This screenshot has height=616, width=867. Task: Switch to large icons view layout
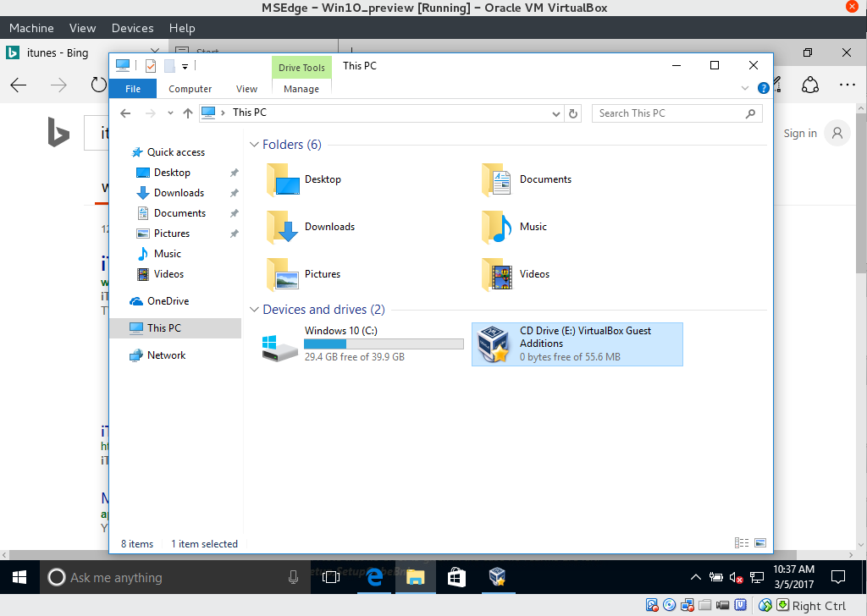pos(760,543)
